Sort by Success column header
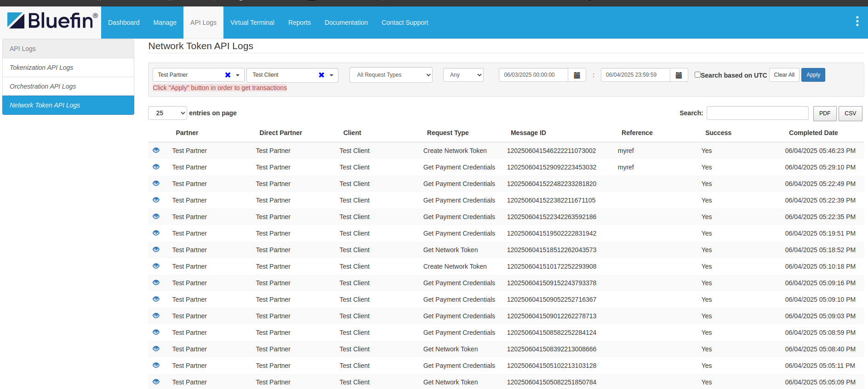The height and width of the screenshot is (389, 868). coord(718,133)
